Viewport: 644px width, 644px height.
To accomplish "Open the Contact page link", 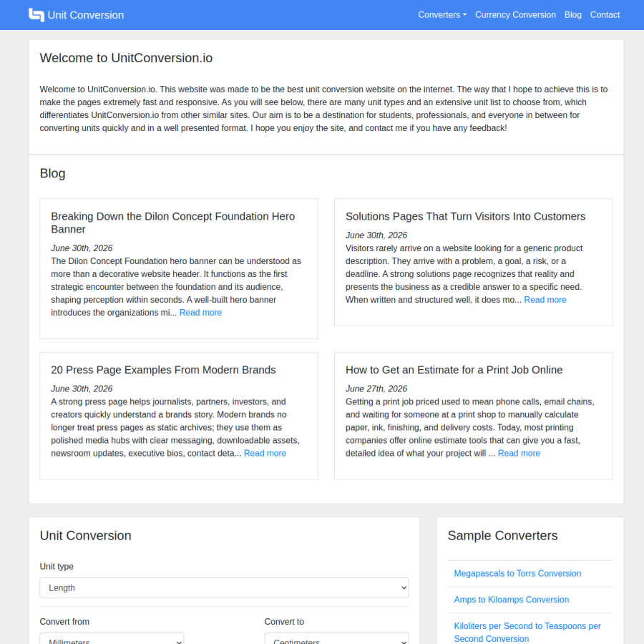I will coord(605,15).
